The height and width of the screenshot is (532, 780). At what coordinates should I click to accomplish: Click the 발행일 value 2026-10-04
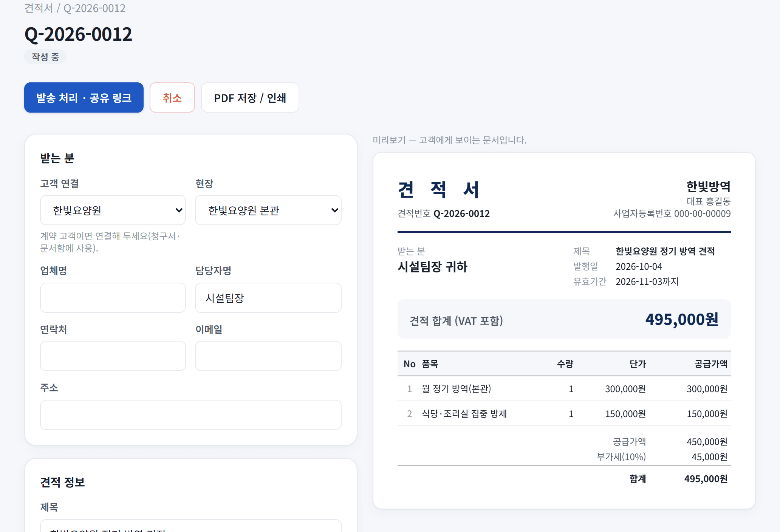click(639, 266)
